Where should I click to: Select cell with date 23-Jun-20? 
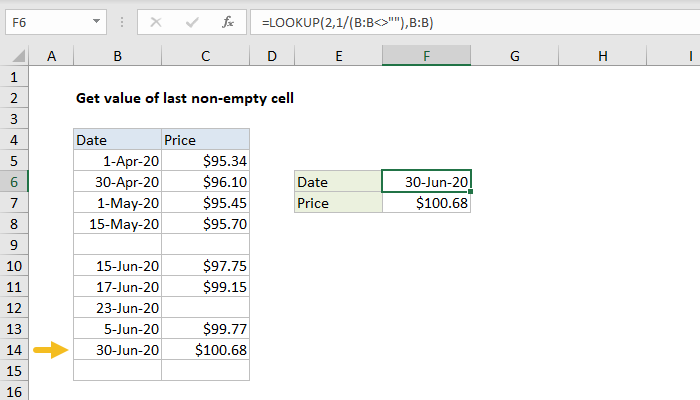tap(117, 308)
